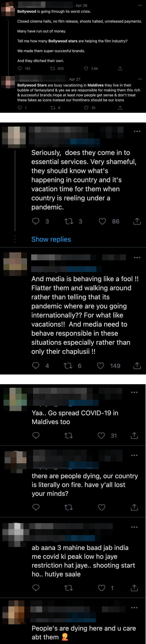Like the 'Seriously, does they come' tweet

(102, 221)
